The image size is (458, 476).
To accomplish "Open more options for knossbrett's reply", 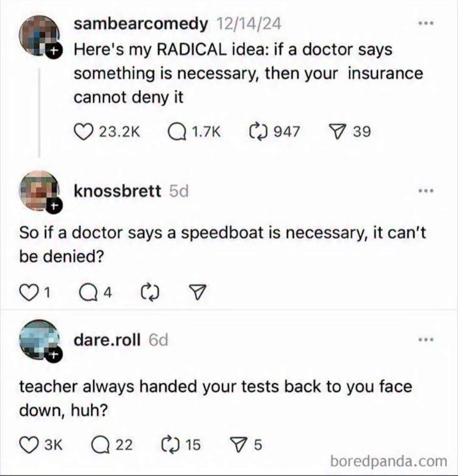I will coord(425,191).
